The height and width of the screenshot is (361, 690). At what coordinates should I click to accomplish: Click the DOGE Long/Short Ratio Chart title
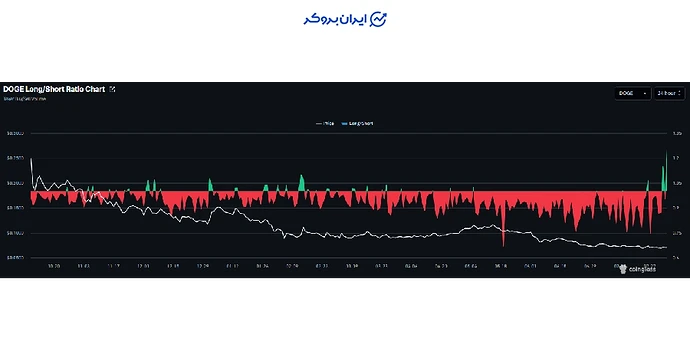(54, 89)
